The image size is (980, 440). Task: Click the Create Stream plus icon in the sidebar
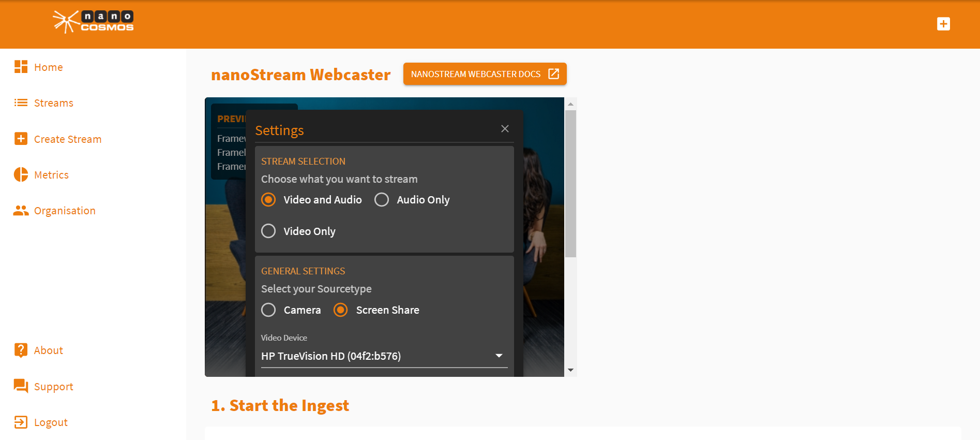coord(21,139)
